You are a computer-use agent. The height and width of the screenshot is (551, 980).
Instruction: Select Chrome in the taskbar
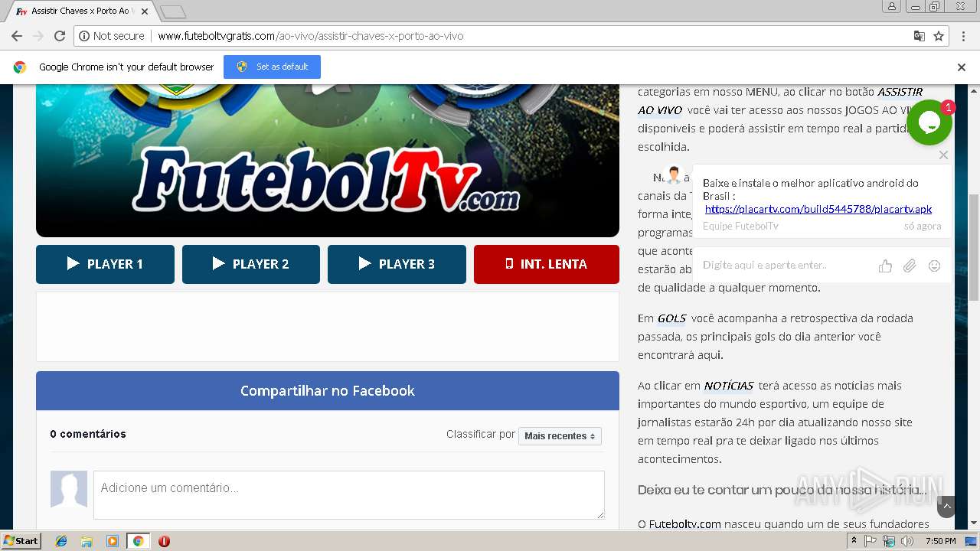click(x=138, y=541)
